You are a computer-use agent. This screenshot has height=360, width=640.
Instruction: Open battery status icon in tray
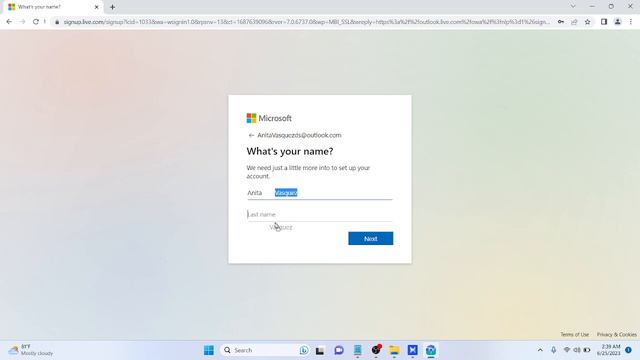click(x=587, y=350)
